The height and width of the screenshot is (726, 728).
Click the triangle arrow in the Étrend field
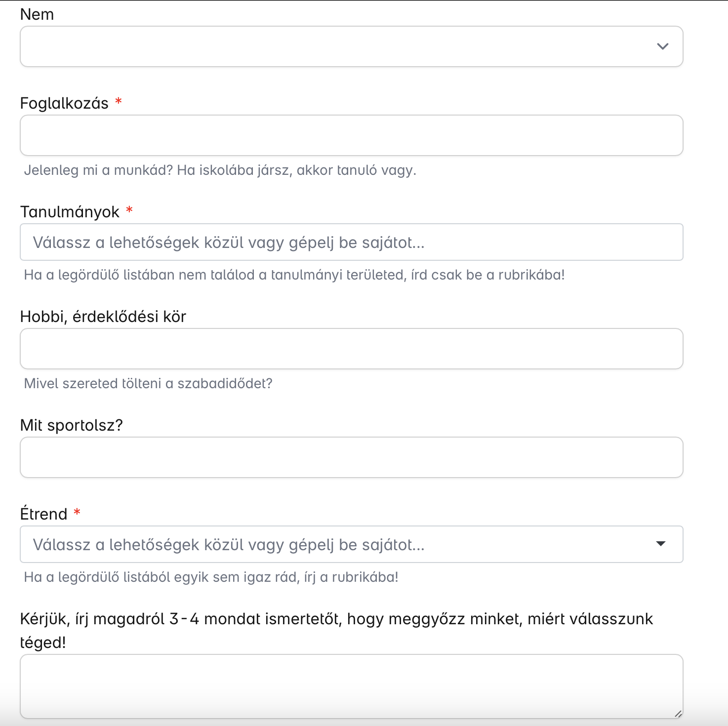[x=660, y=544]
